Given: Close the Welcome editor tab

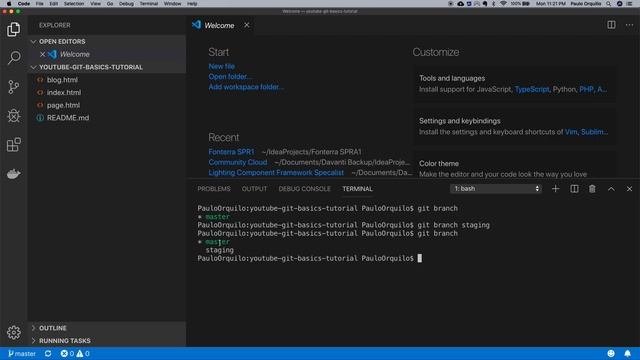Looking at the screenshot, I should pyautogui.click(x=247, y=25).
